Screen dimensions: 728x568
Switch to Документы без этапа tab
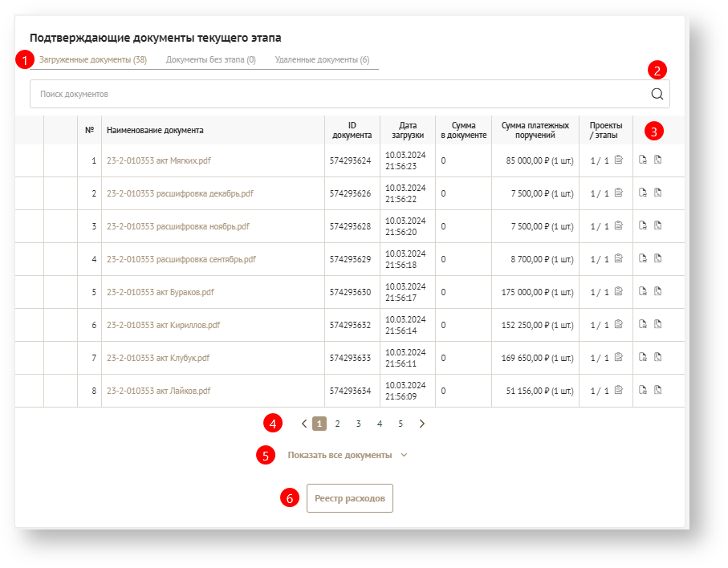pyautogui.click(x=210, y=60)
